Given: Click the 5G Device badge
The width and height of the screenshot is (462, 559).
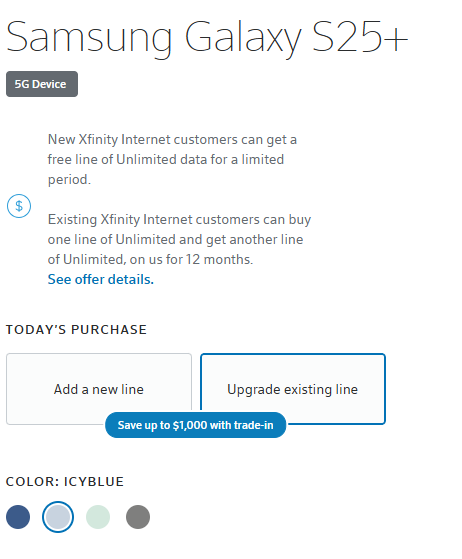Looking at the screenshot, I should click(42, 84).
